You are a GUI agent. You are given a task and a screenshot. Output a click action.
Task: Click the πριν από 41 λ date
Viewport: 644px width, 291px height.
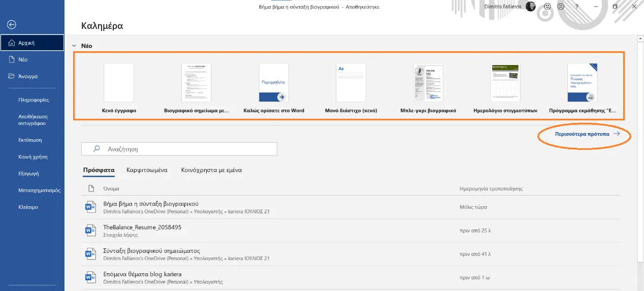click(x=475, y=254)
